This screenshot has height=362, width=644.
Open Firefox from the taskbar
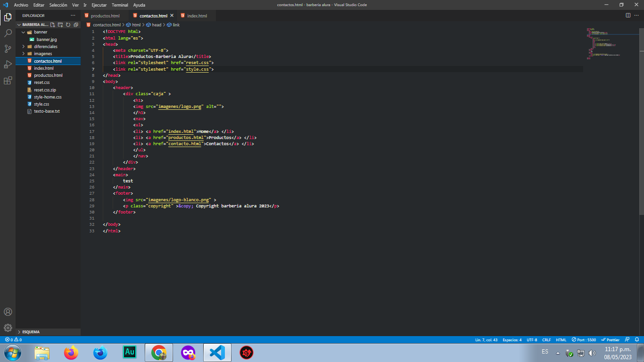71,353
